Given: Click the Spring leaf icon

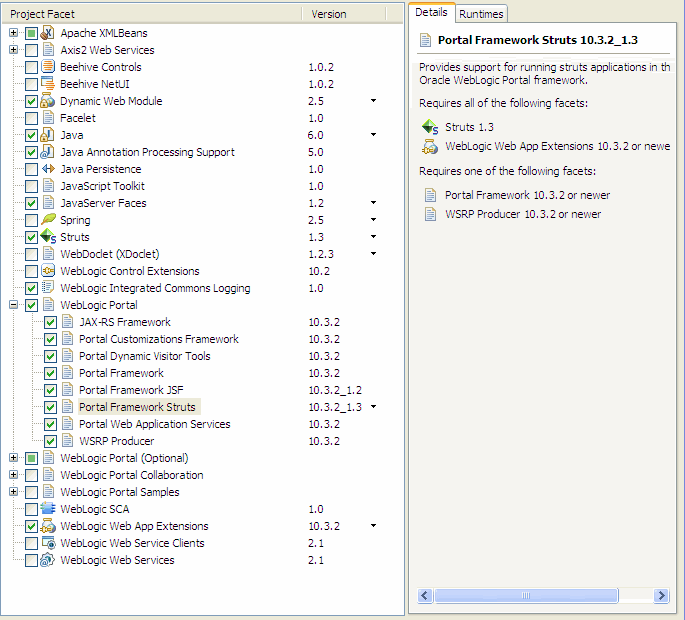Looking at the screenshot, I should coord(48,220).
